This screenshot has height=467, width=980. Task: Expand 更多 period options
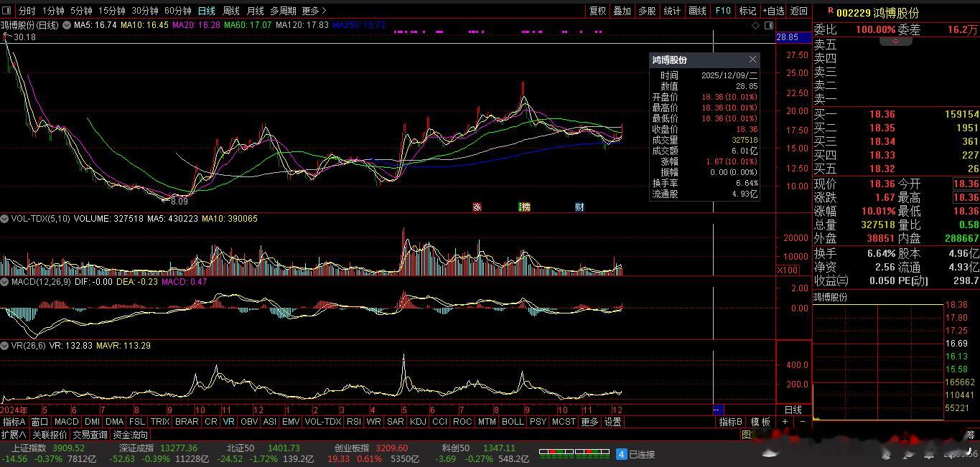[314, 11]
